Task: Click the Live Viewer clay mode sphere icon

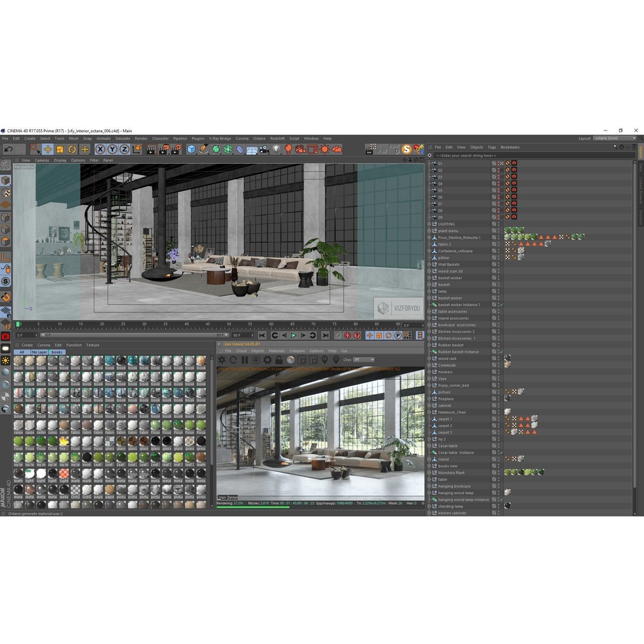Action: coord(290,360)
